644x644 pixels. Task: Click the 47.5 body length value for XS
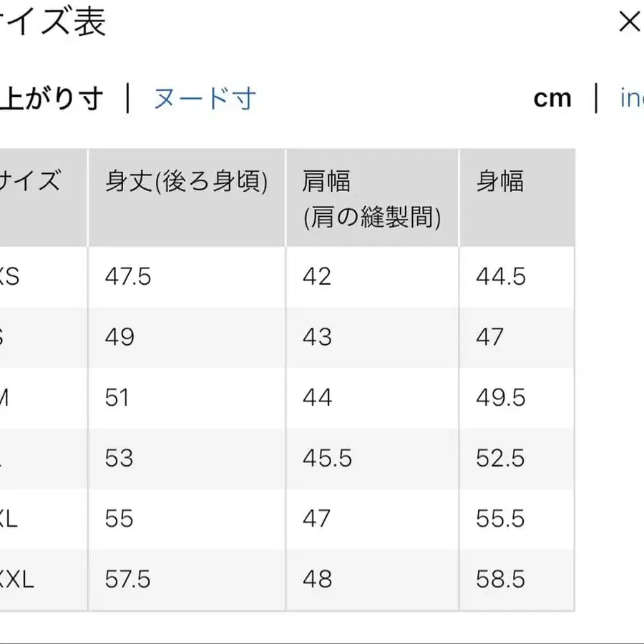tap(127, 276)
